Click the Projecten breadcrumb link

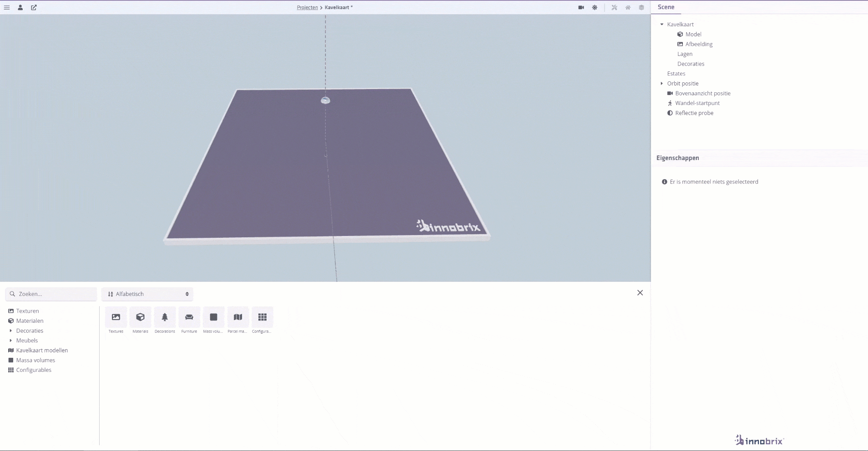pyautogui.click(x=308, y=7)
